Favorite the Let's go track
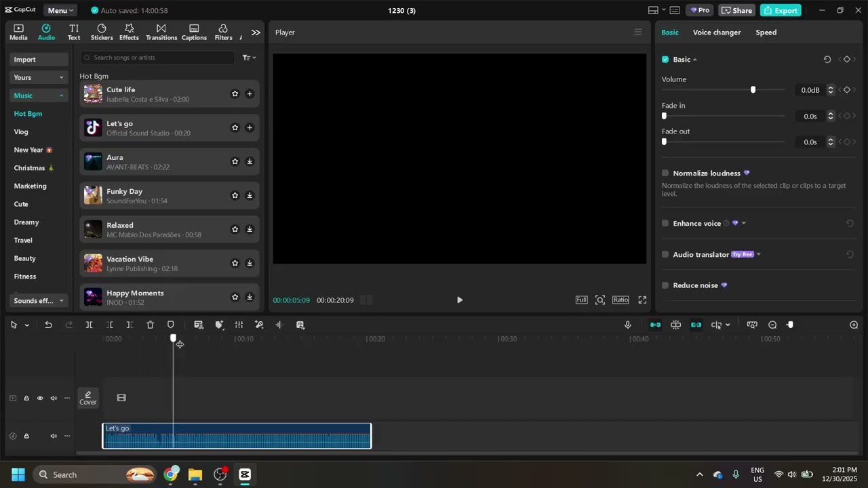Image resolution: width=868 pixels, height=488 pixels. point(235,127)
